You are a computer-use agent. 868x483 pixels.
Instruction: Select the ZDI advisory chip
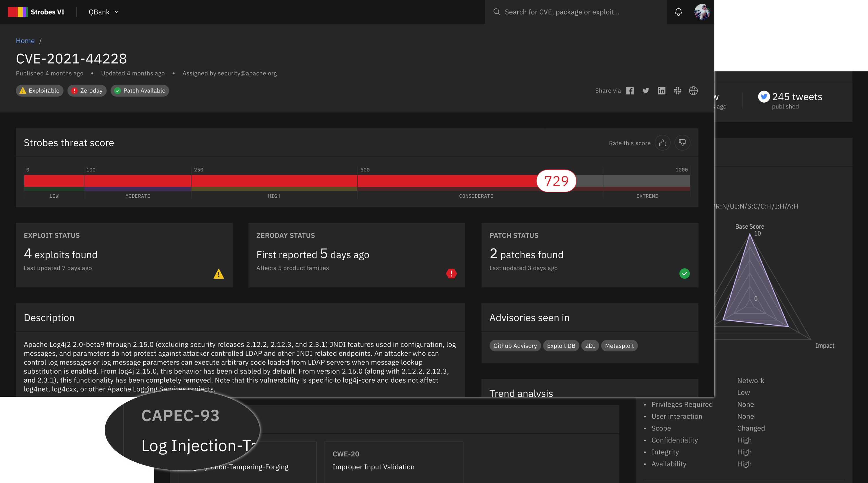point(590,346)
